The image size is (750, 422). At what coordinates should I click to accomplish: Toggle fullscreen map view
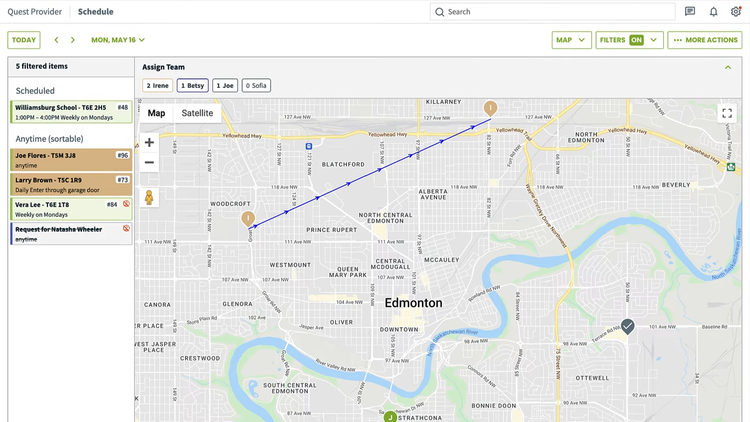coord(727,113)
